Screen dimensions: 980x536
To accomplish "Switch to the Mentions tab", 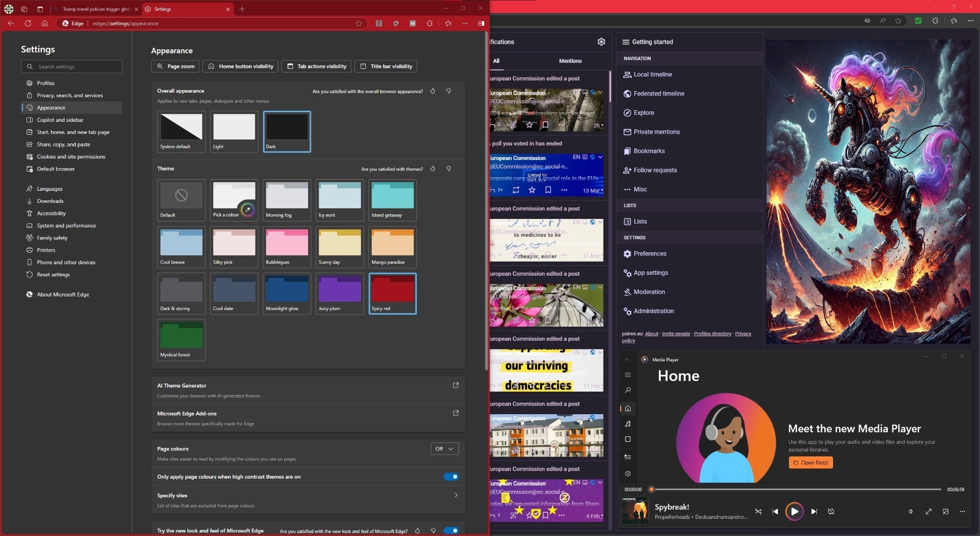I will pos(570,61).
